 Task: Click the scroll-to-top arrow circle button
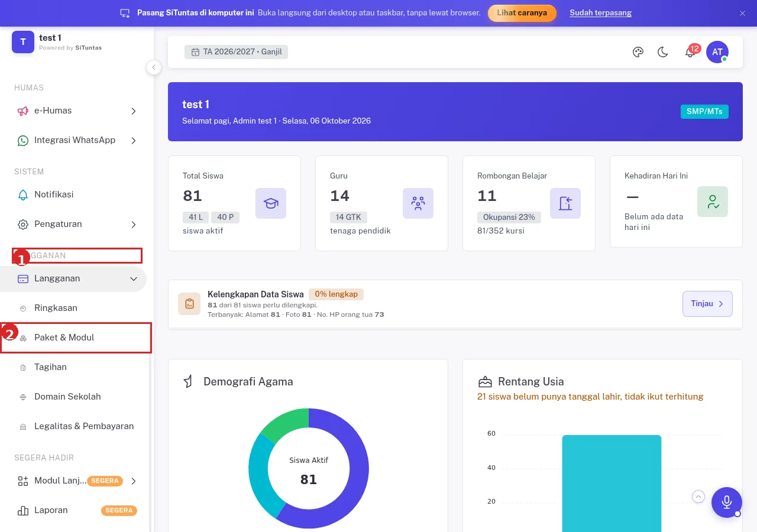(x=698, y=497)
